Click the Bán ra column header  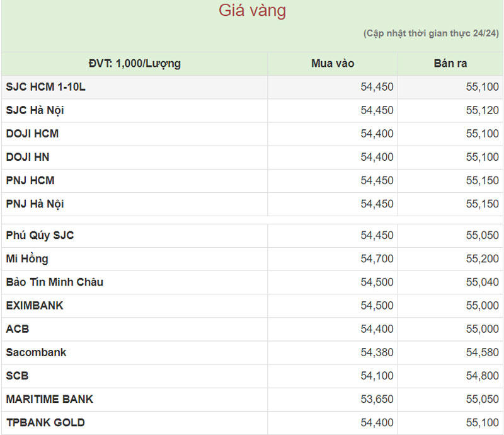pyautogui.click(x=450, y=64)
